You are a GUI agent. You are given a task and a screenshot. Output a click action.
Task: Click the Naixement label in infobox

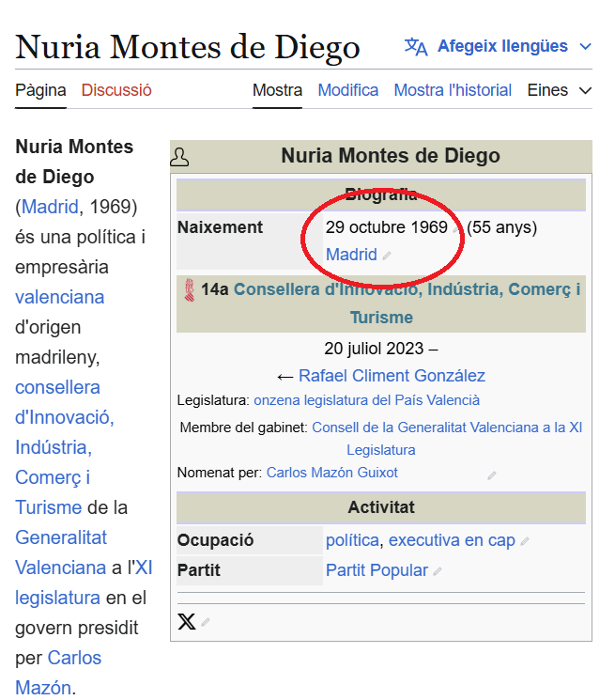tap(220, 227)
